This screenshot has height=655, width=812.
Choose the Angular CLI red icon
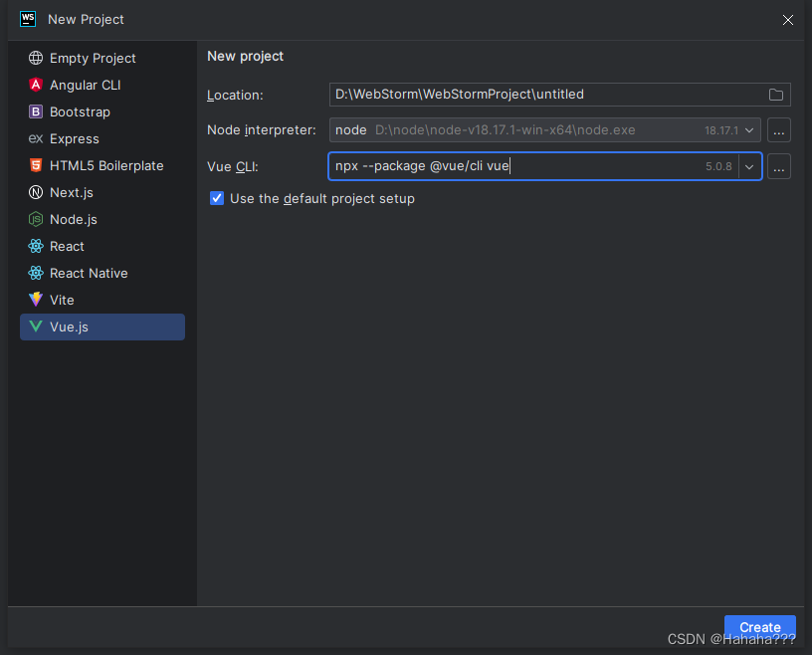pyautogui.click(x=36, y=85)
